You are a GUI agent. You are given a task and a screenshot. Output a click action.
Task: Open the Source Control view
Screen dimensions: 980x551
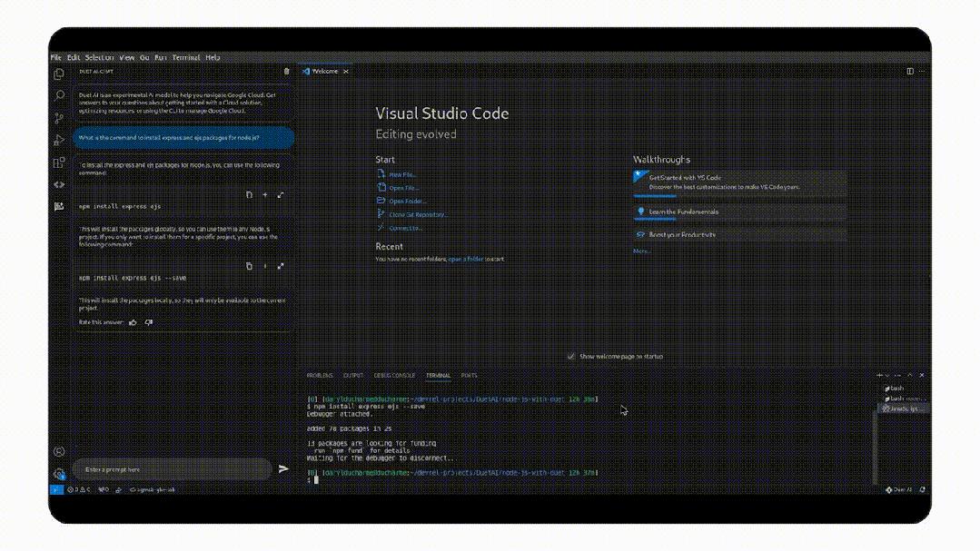click(x=59, y=118)
